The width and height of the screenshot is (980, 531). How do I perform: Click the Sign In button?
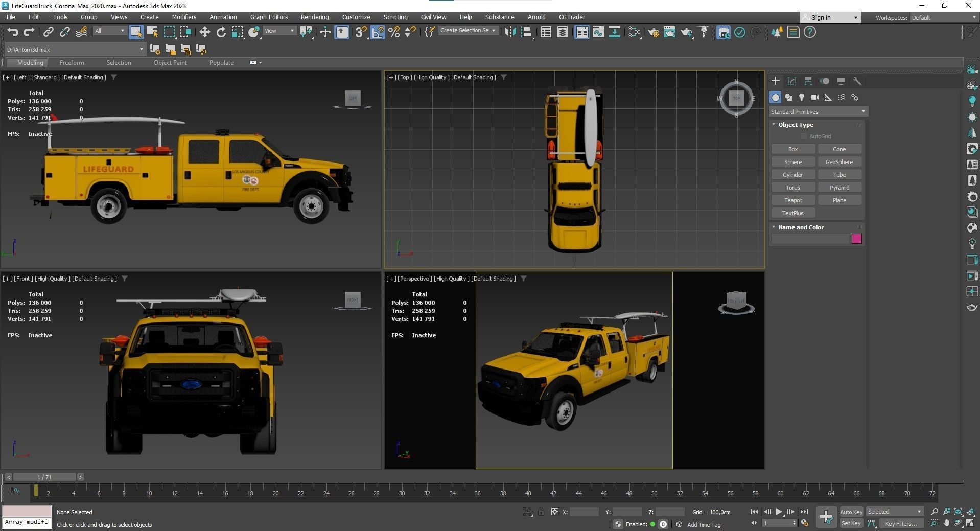coord(830,18)
